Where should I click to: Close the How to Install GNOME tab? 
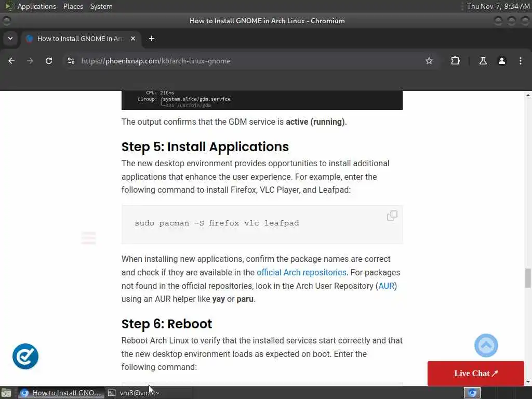coord(133,38)
